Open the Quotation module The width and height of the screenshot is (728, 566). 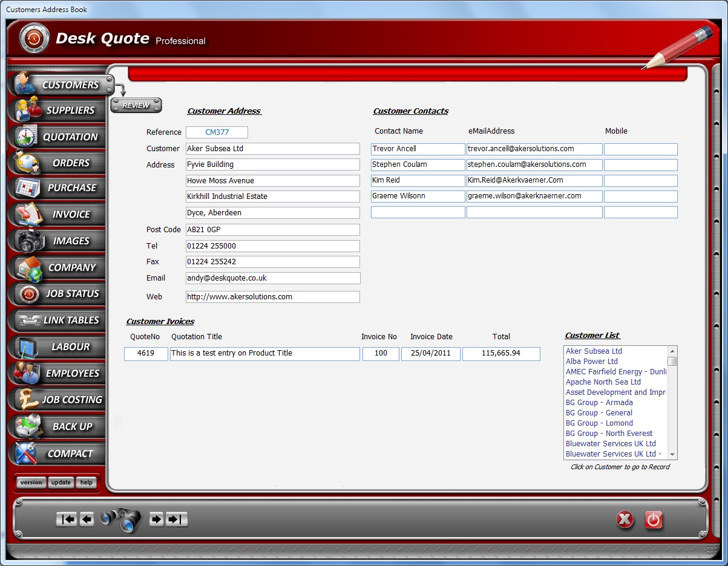58,137
